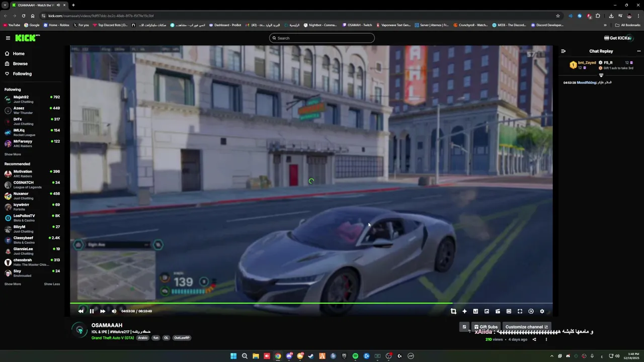Screen dimensions: 644x362
Task: Pause the video playback
Action: click(x=92, y=311)
